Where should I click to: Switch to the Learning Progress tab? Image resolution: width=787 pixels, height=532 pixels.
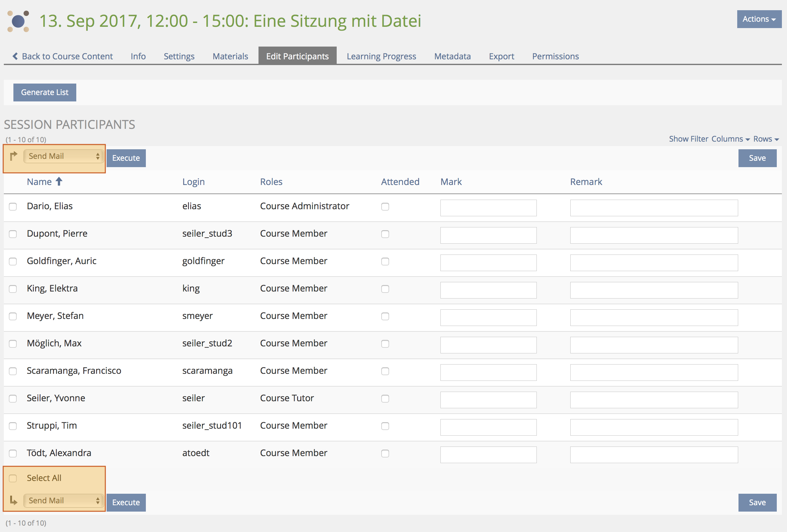381,56
